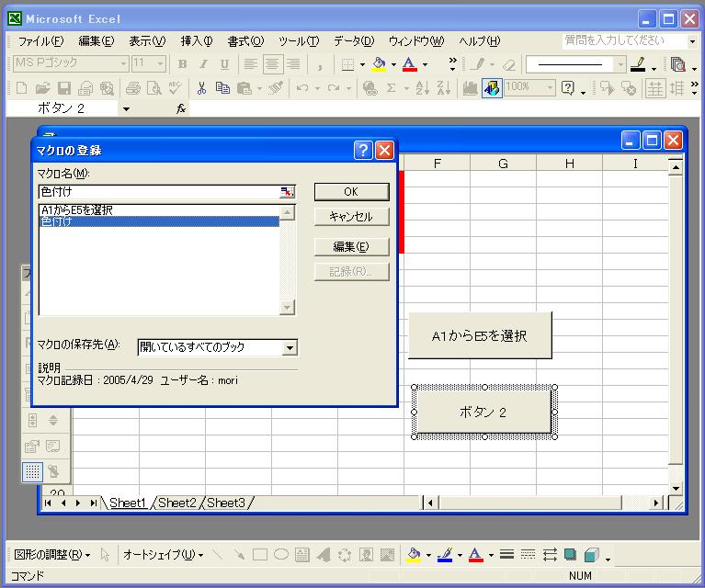The width and height of the screenshot is (705, 588).
Task: Click line color brush swatch in Drawing toolbar
Action: pos(445,555)
